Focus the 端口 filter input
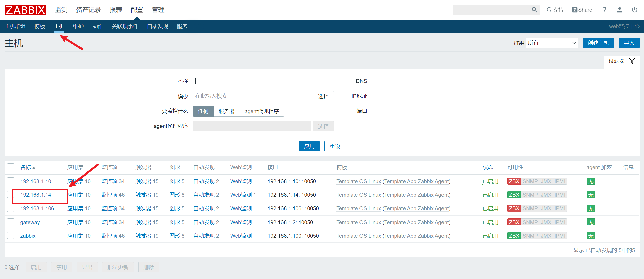644x279 pixels. [x=431, y=111]
